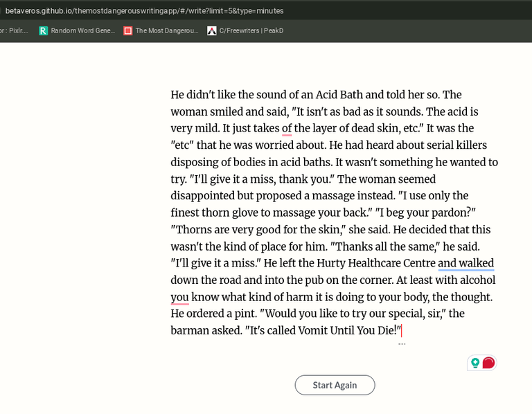Image resolution: width=532 pixels, height=414 pixels.
Task: Click the PeakD logo bookmark icon
Action: (212, 31)
